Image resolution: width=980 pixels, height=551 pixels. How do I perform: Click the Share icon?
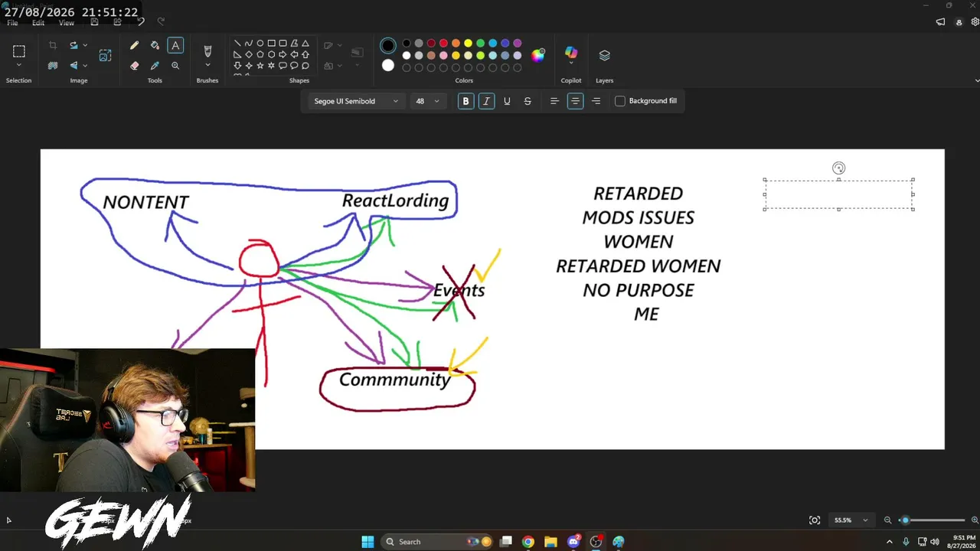click(117, 21)
